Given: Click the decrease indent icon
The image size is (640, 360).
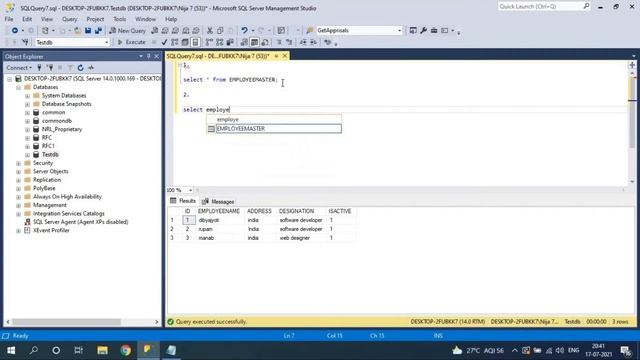Looking at the screenshot, I should click(303, 42).
